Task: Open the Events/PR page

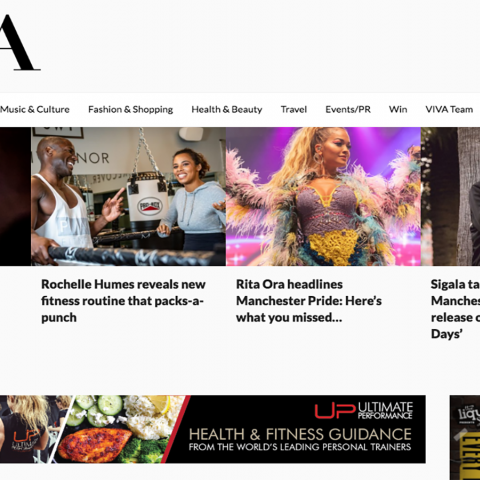Action: coord(348,109)
